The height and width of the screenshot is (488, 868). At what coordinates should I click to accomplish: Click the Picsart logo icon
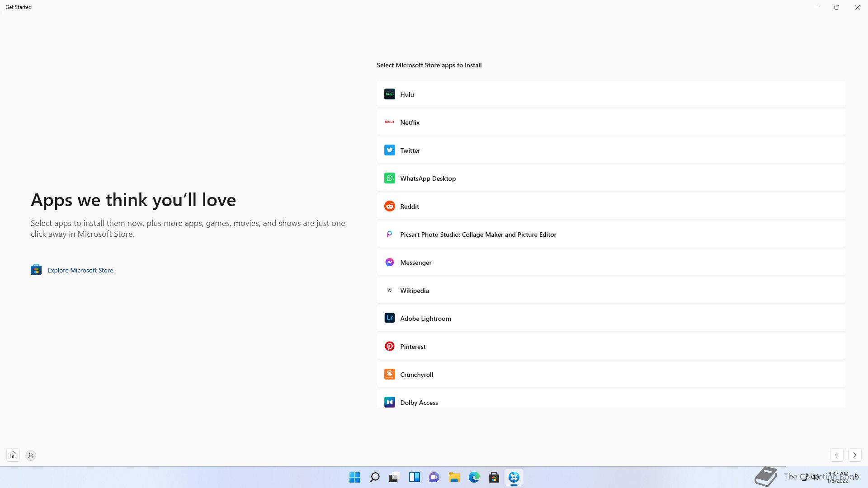(389, 234)
